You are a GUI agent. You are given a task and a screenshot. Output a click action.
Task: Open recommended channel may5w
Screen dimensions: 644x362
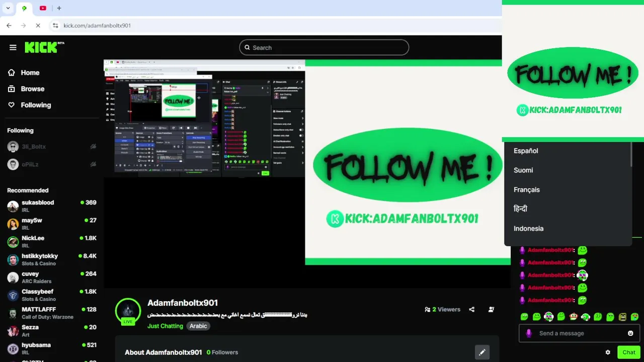tap(51, 224)
